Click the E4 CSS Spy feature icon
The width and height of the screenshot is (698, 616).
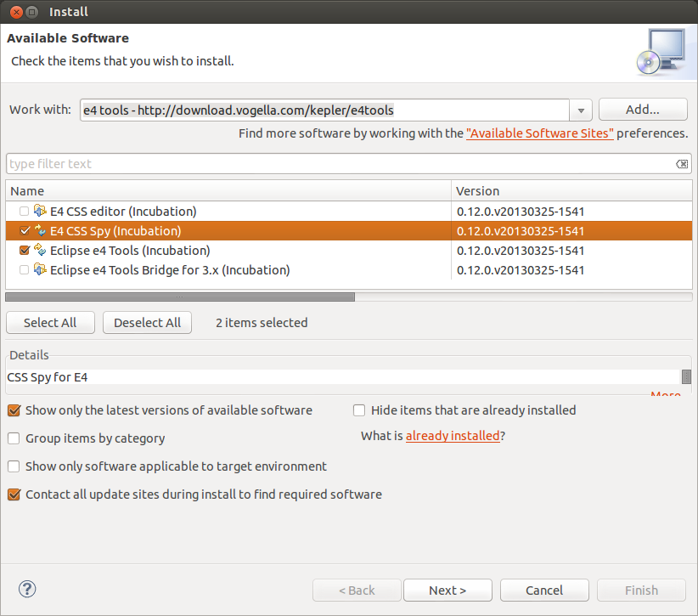click(39, 231)
